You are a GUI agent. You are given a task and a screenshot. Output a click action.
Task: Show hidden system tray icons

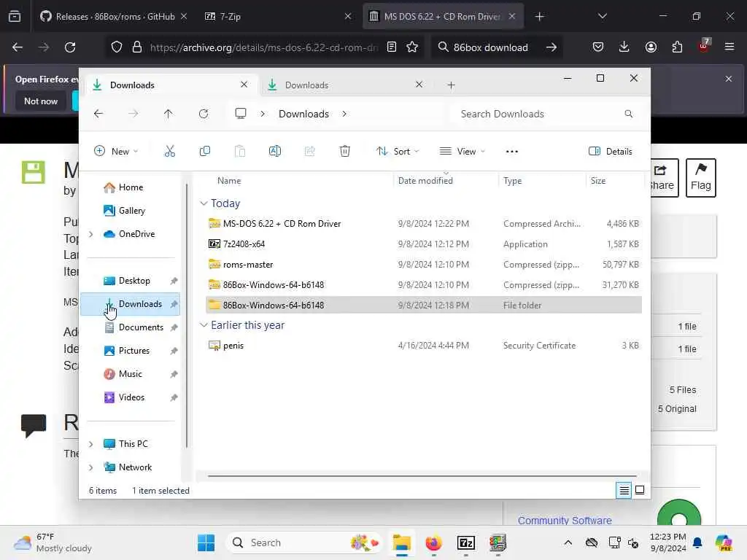pos(568,542)
